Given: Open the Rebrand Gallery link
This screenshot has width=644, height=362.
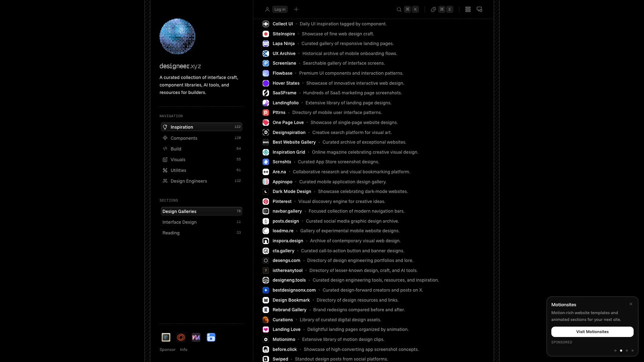Looking at the screenshot, I should tap(289, 310).
